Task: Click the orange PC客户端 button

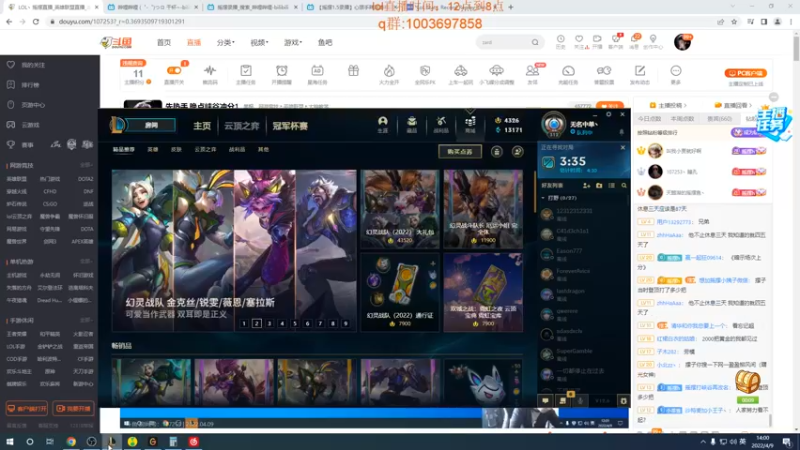Action: click(x=746, y=73)
